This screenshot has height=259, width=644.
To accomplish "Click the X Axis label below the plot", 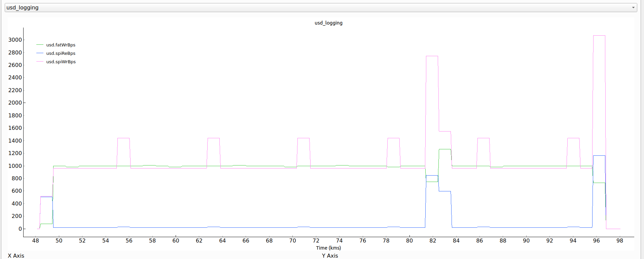I will coord(16,256).
